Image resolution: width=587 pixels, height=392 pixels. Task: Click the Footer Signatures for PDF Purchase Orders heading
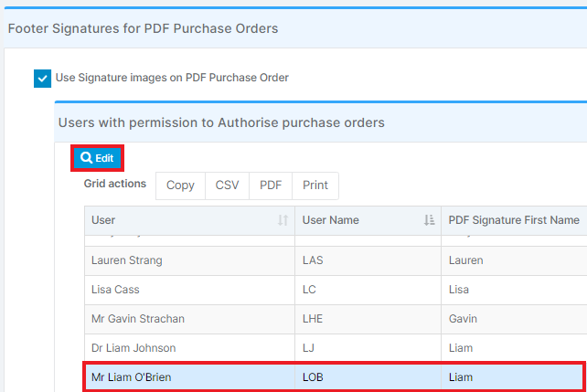pyautogui.click(x=143, y=29)
